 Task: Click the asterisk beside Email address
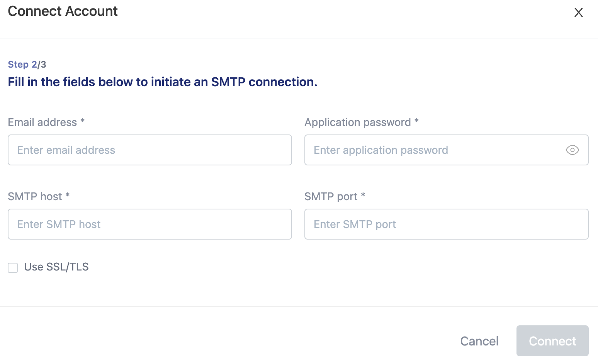(x=82, y=122)
